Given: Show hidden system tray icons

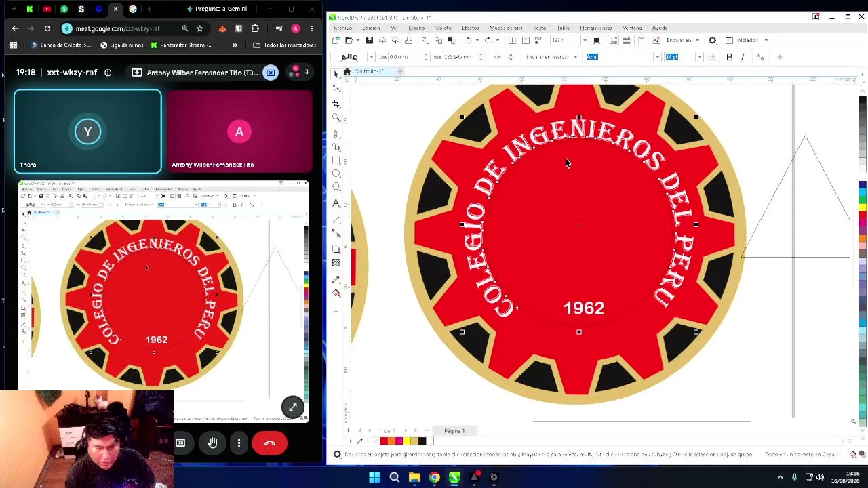Looking at the screenshot, I should [780, 477].
